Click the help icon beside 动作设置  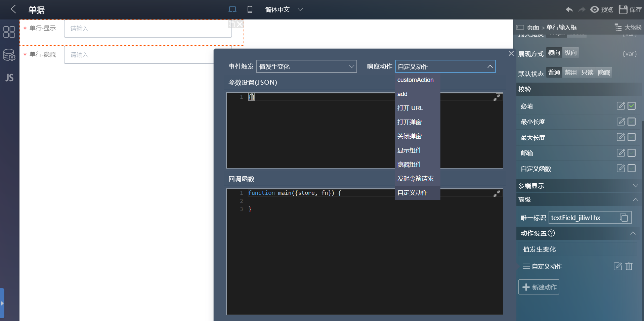551,233
